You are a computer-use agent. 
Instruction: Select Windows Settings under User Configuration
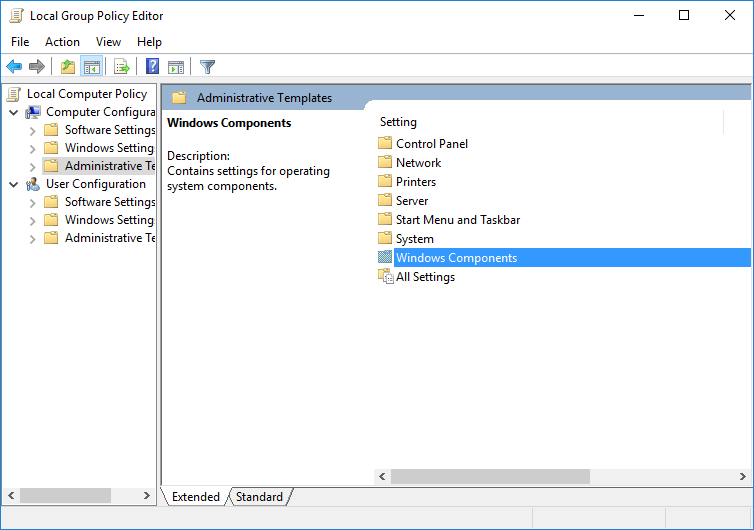tap(110, 220)
